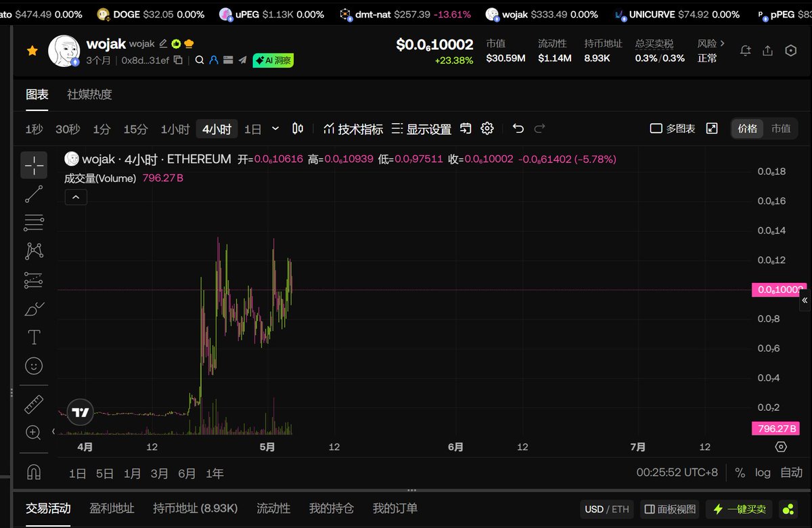The width and height of the screenshot is (812, 528).
Task: Select the zoom-in tool
Action: pos(33,433)
